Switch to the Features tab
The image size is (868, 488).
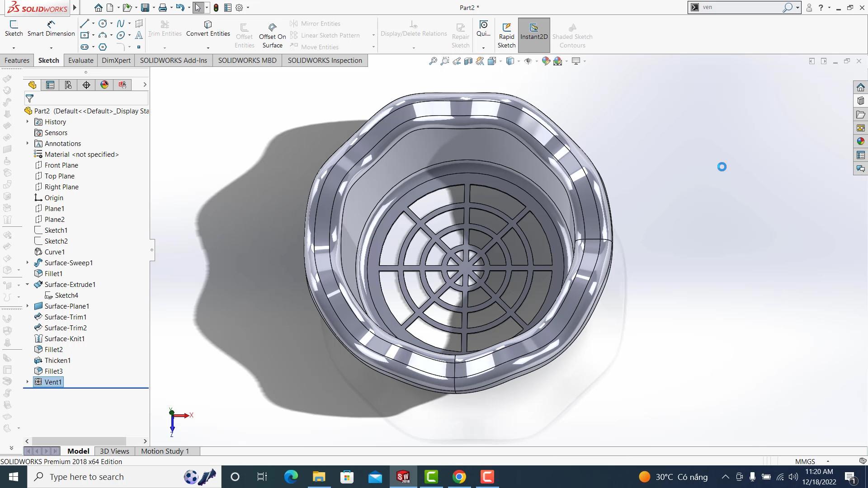click(x=17, y=61)
